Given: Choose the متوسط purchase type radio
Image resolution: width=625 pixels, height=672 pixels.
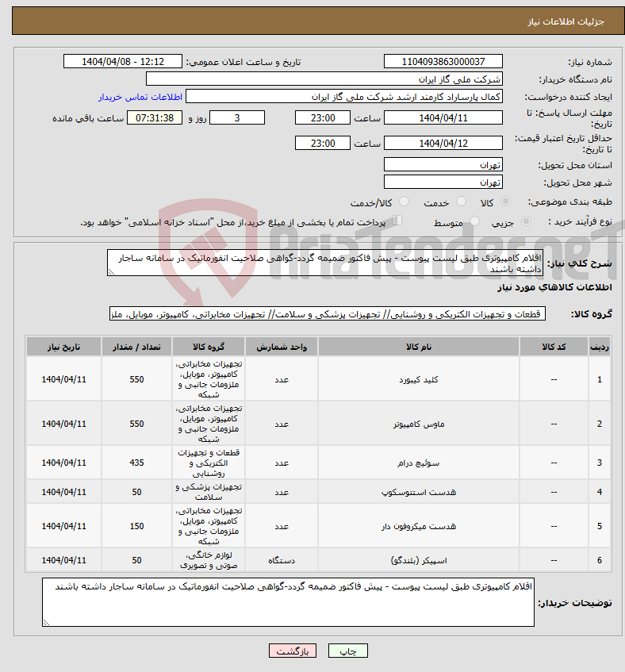Looking at the screenshot, I should tap(474, 221).
